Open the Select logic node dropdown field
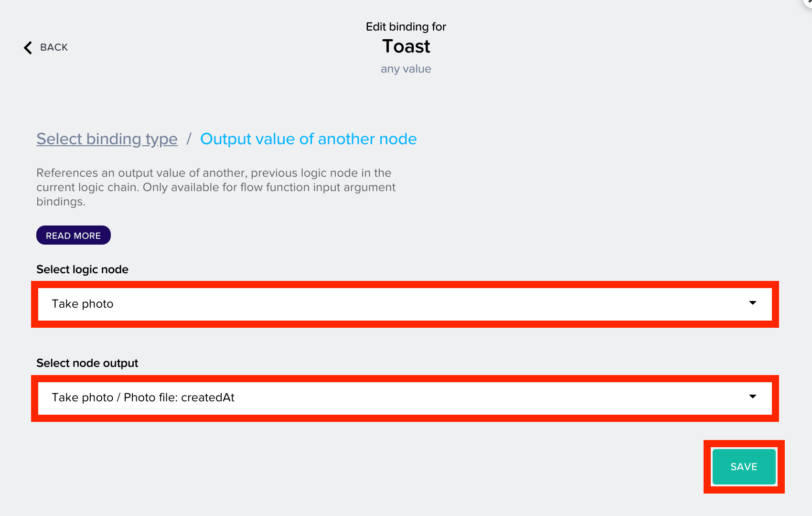812x516 pixels. (x=405, y=304)
